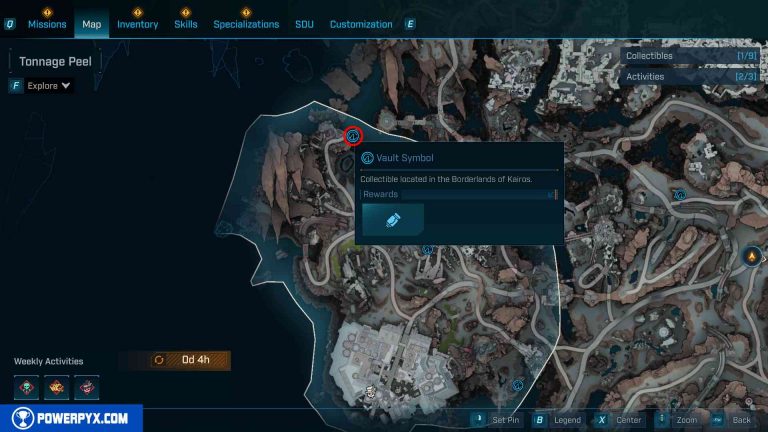Screen dimensions: 768x432
Task: Click the refresh icon on weekly timer
Action: click(x=159, y=360)
